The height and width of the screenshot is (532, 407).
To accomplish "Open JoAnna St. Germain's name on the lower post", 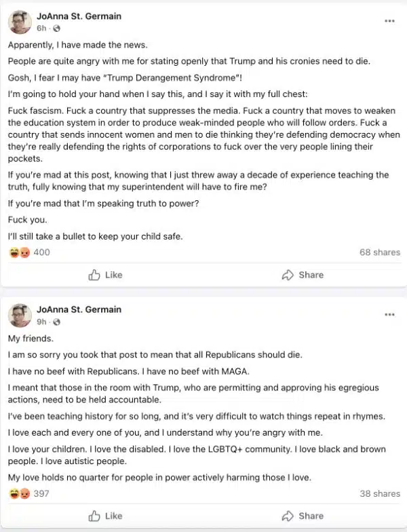I will pos(79,309).
